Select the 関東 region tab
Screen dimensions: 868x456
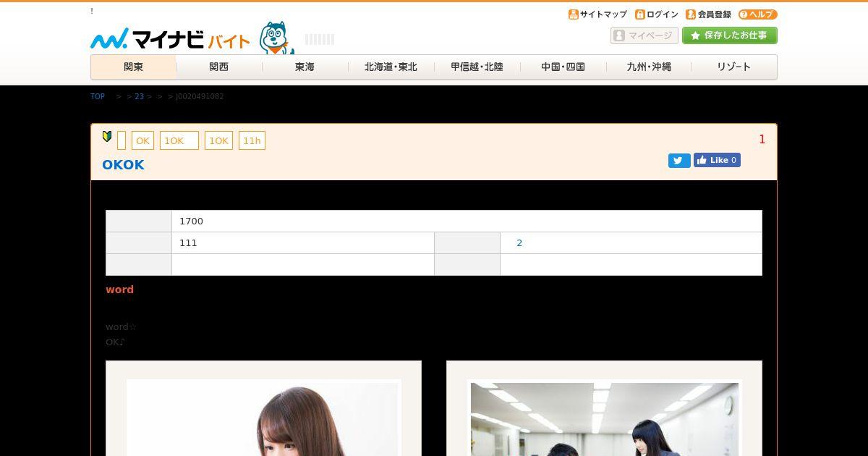[133, 67]
